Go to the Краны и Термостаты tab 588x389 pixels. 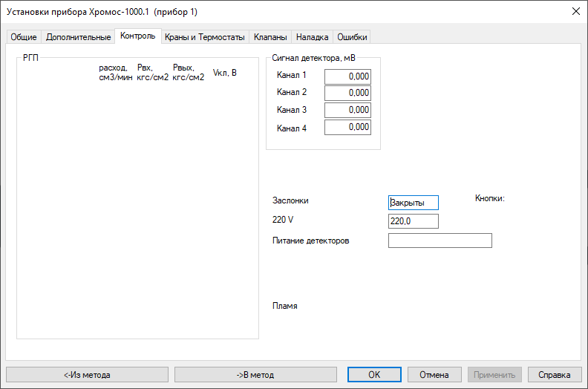click(x=204, y=37)
